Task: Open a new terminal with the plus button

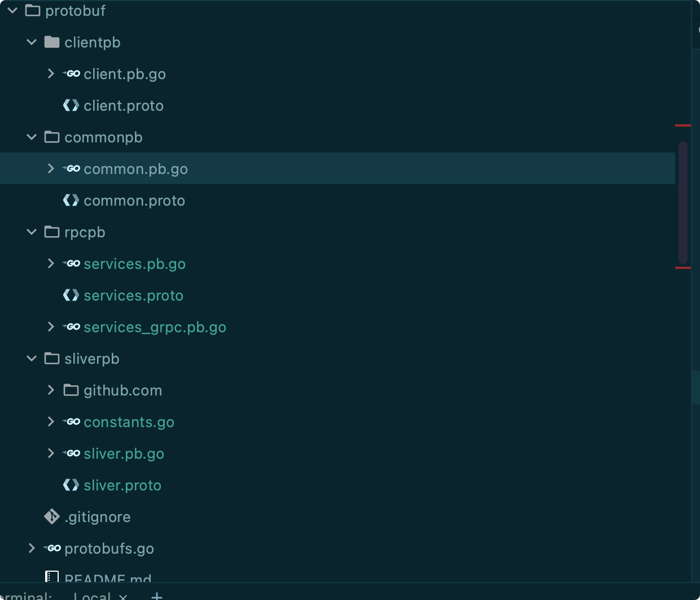Action: (156, 595)
